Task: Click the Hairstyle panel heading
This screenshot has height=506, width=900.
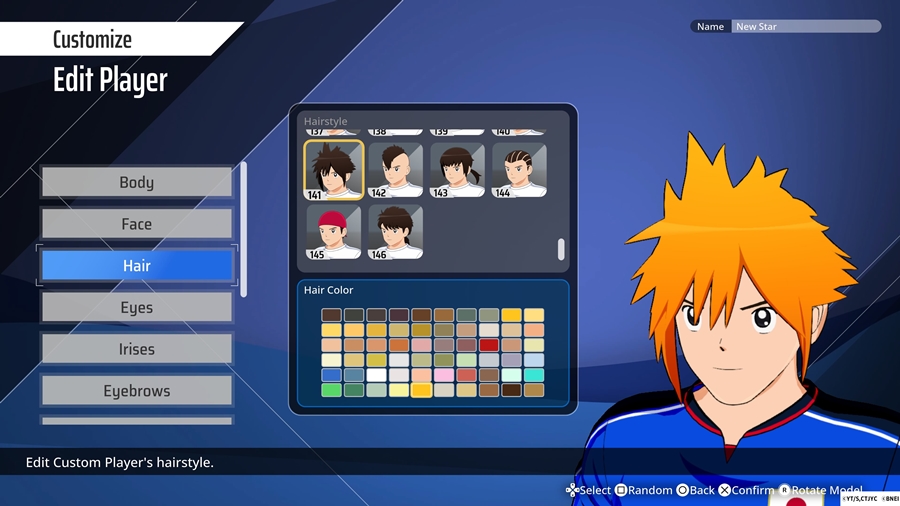Action: (325, 121)
